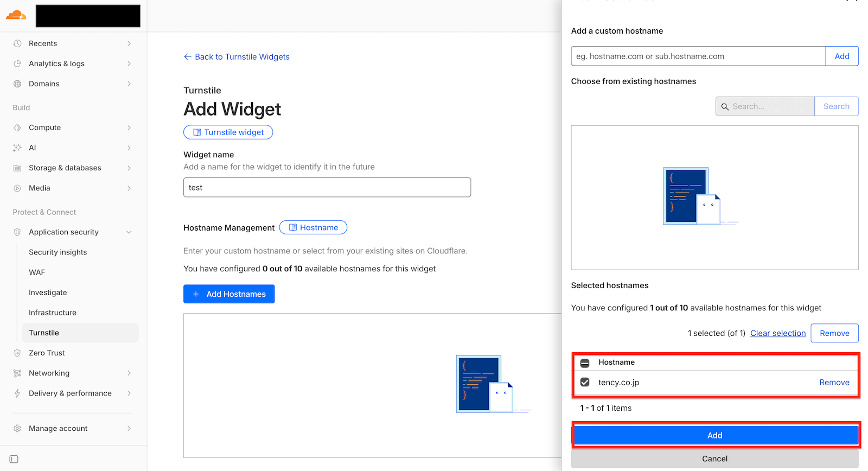Click the Recents clock icon

17,43
